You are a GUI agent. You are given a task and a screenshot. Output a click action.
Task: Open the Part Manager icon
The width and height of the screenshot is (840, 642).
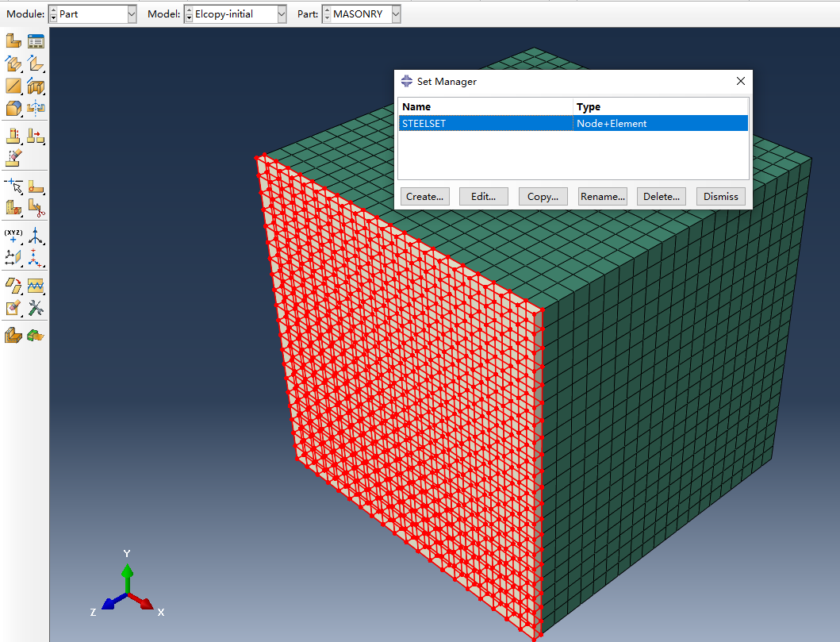(x=36, y=40)
